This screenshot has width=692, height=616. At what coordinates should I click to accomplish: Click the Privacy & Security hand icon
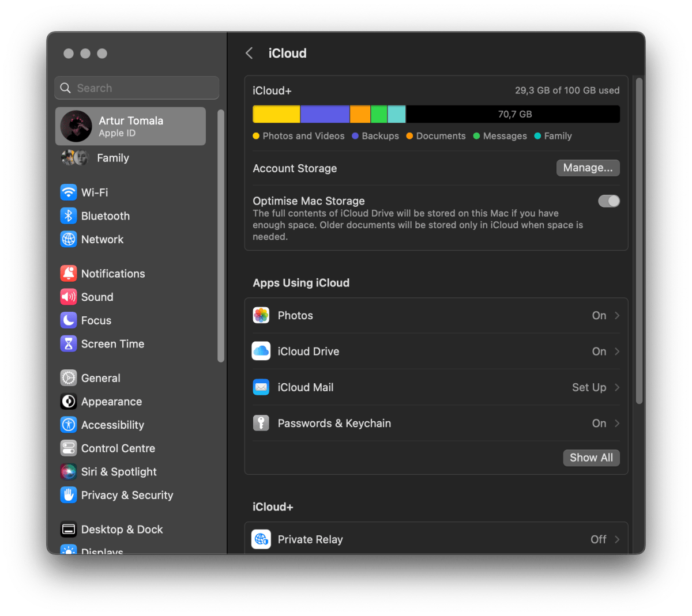coord(69,495)
